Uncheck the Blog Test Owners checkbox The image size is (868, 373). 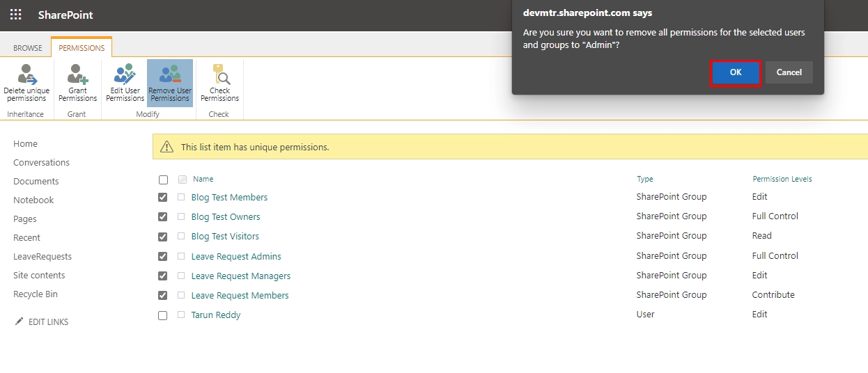[163, 217]
